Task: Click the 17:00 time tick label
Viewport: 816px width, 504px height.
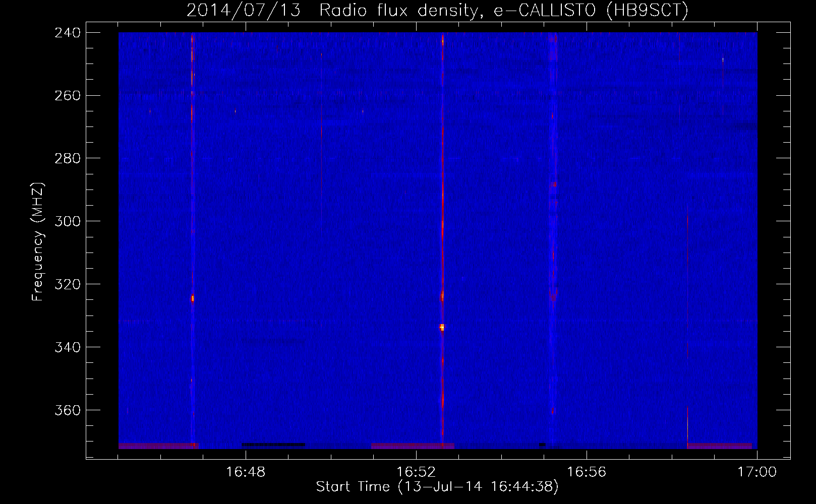Action: (x=757, y=472)
